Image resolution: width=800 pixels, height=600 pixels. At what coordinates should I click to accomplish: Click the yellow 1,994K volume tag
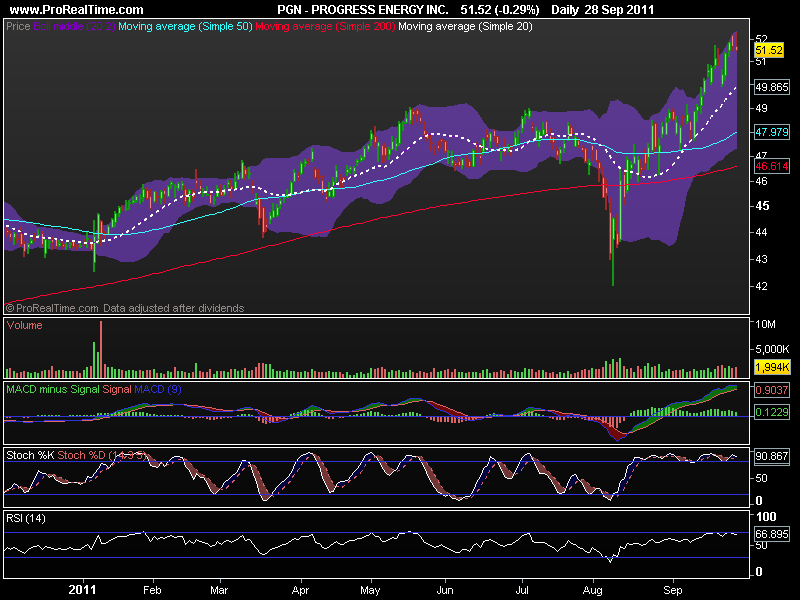coord(772,367)
